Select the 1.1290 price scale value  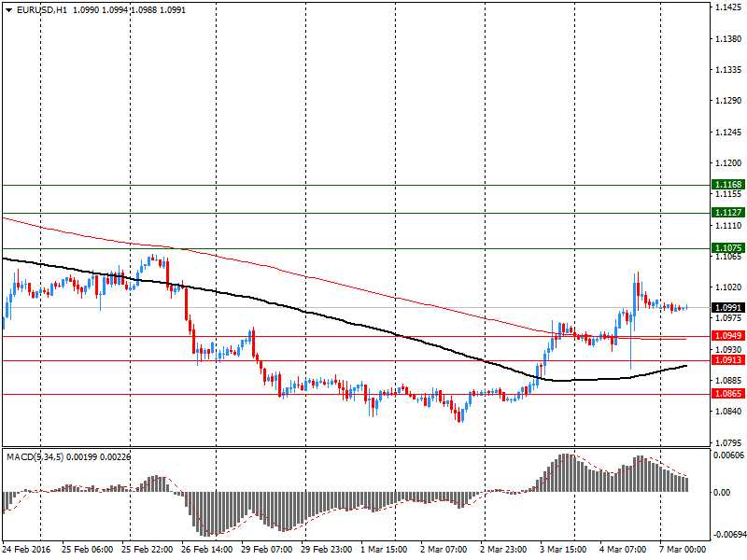[728, 101]
